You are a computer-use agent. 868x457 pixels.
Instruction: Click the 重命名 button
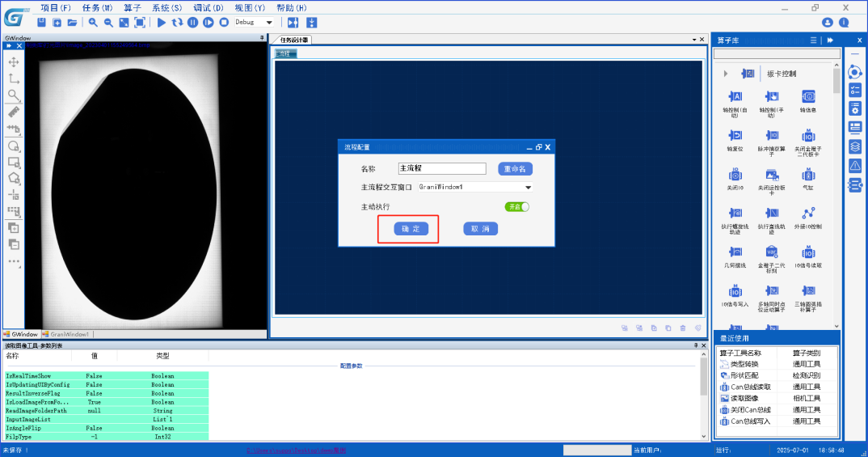[x=515, y=169]
